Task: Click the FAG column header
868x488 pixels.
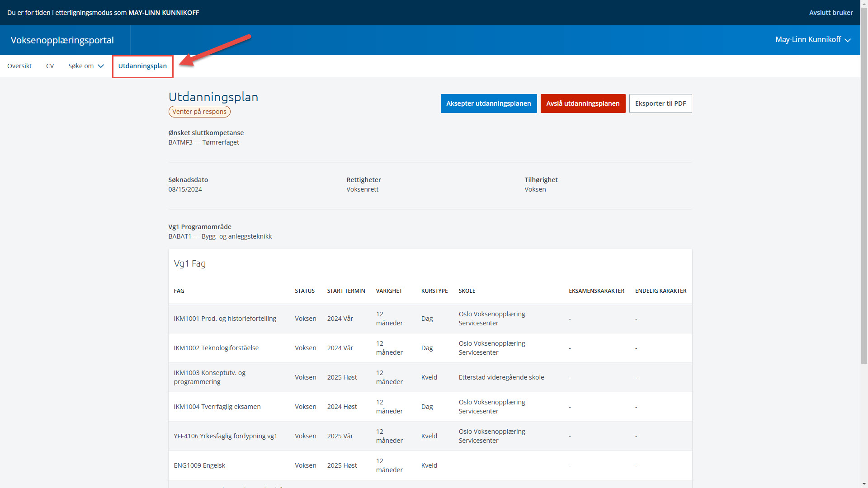Action: 179,291
